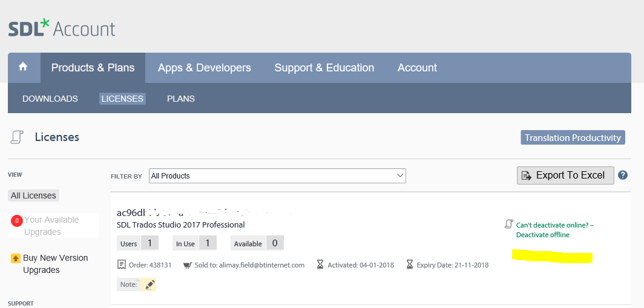Edit the license note pencil icon
The height and width of the screenshot is (308, 644).
pyautogui.click(x=150, y=284)
